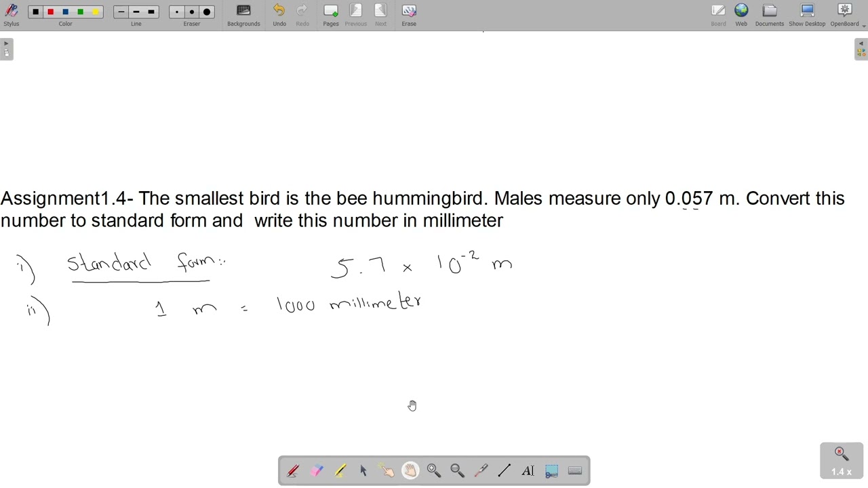Select the Eraser tool in bottom palette
The height and width of the screenshot is (488, 868).
[x=317, y=471]
